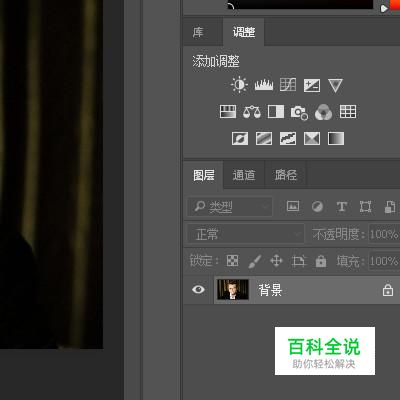
Task: Set the 填充 fill value field
Action: (x=384, y=261)
